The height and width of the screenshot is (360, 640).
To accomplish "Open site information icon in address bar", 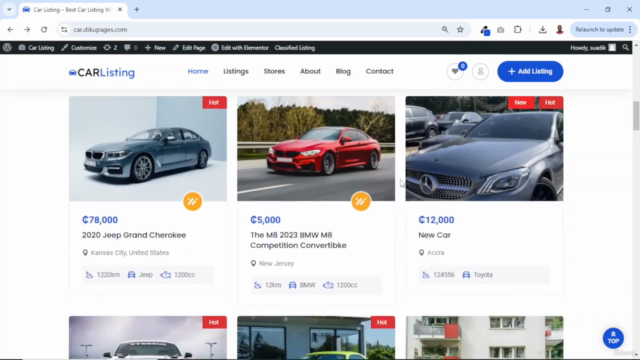I will click(x=64, y=29).
